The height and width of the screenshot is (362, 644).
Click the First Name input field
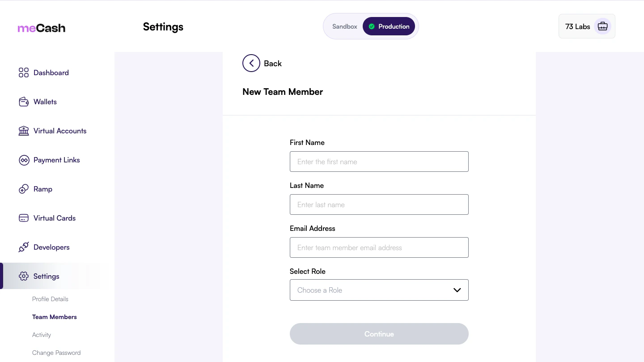379,162
